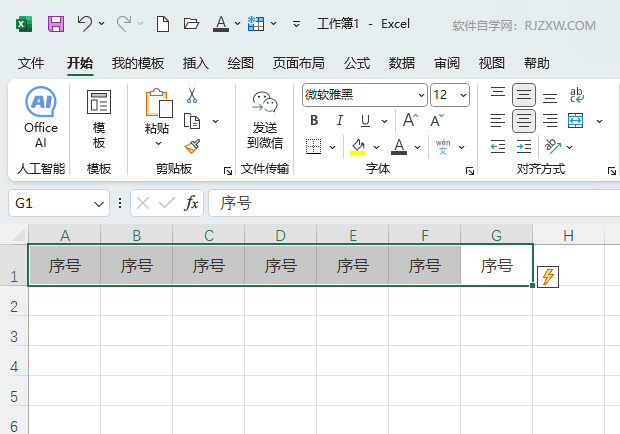620x434 pixels.
Task: Increase font size with larger A
Action: 410,120
